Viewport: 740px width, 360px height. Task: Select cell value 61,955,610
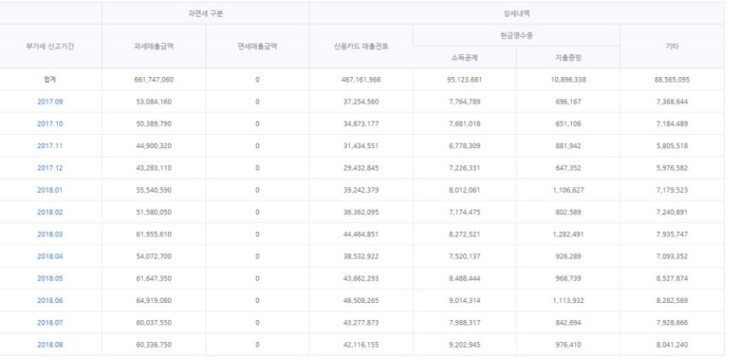point(154,234)
